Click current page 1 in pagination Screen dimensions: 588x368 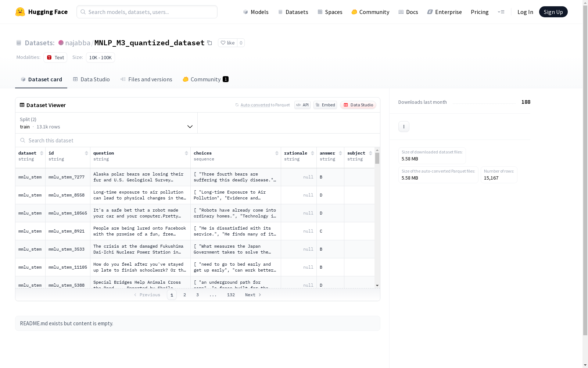(x=172, y=295)
